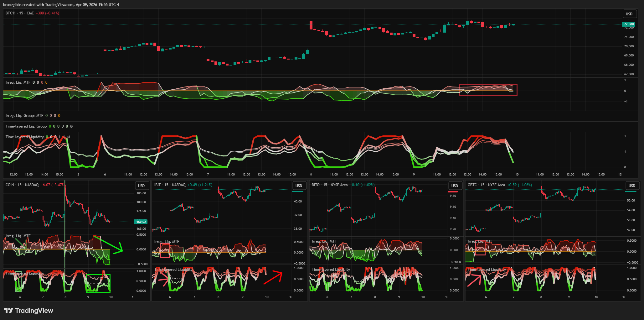Click the GBTC 15 NYSE Arca symbol title

click(486, 185)
